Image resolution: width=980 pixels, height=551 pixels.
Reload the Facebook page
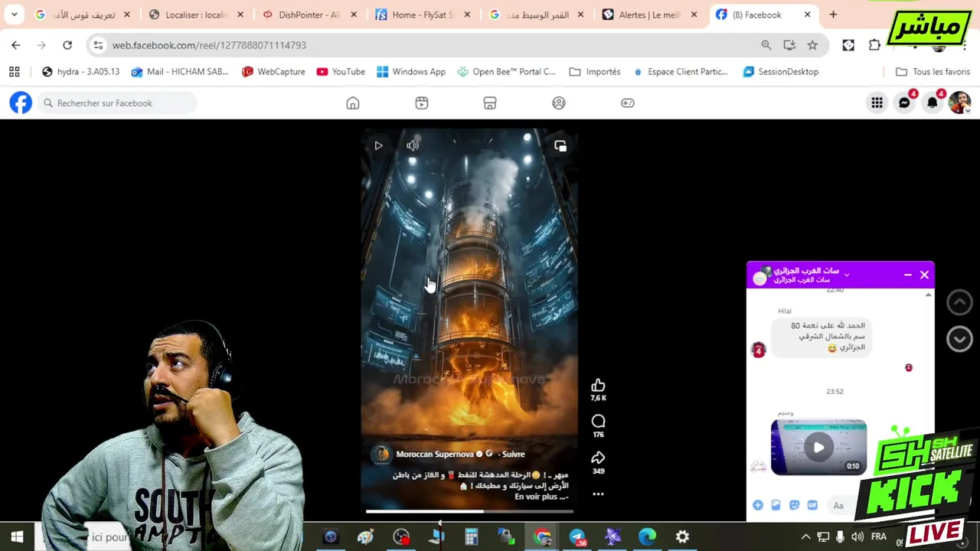coord(67,45)
